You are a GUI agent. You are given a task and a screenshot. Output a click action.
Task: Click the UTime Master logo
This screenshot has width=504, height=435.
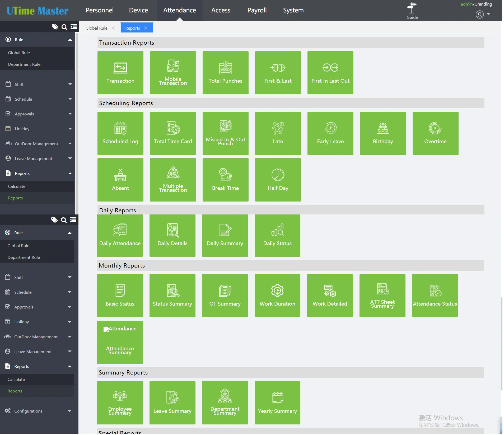[x=38, y=11]
